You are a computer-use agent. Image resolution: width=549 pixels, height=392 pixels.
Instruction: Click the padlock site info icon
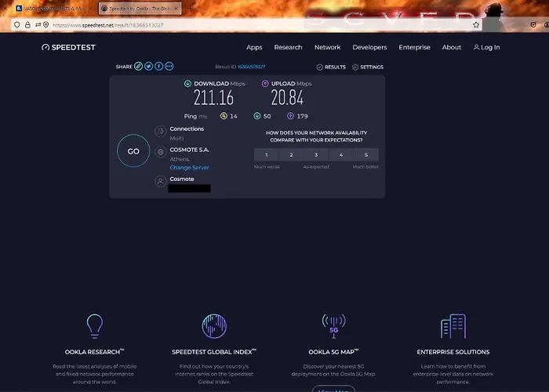click(x=27, y=25)
